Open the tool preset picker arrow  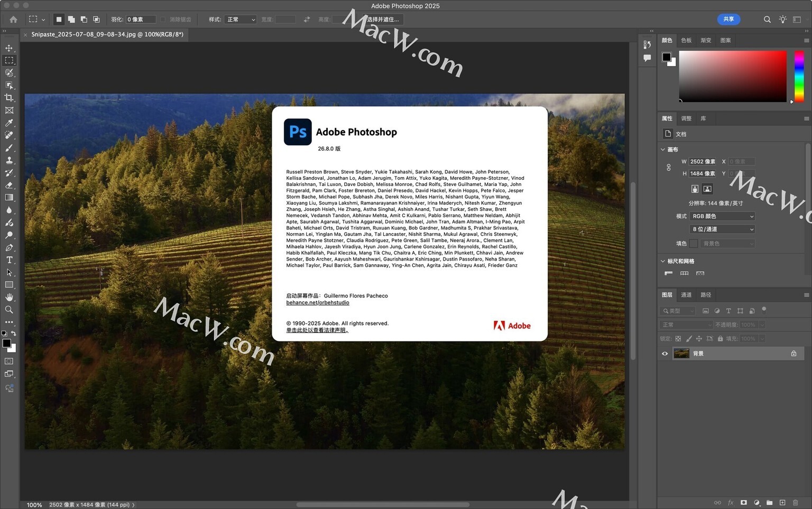click(x=43, y=20)
